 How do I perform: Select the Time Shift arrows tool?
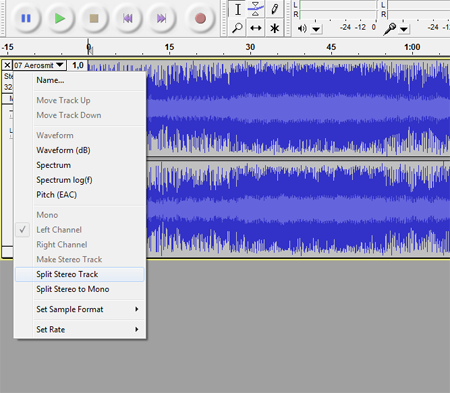[256, 28]
